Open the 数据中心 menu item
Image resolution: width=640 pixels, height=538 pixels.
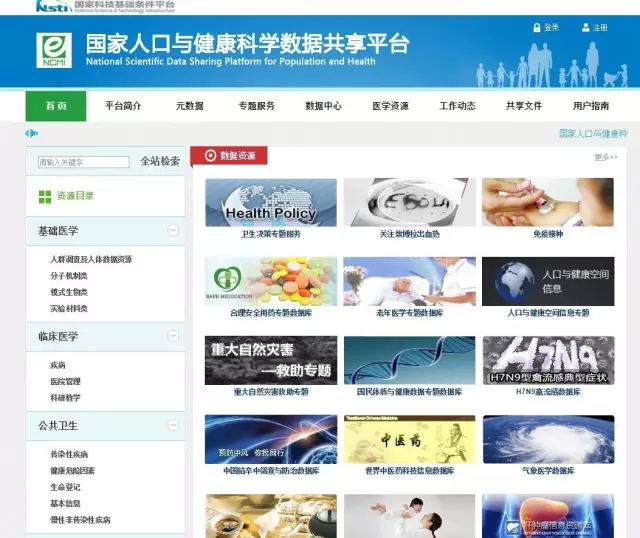click(323, 106)
